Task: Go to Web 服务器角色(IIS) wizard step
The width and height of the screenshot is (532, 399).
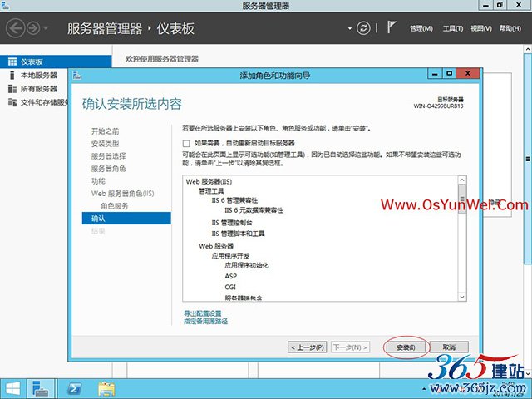Action: tap(122, 194)
